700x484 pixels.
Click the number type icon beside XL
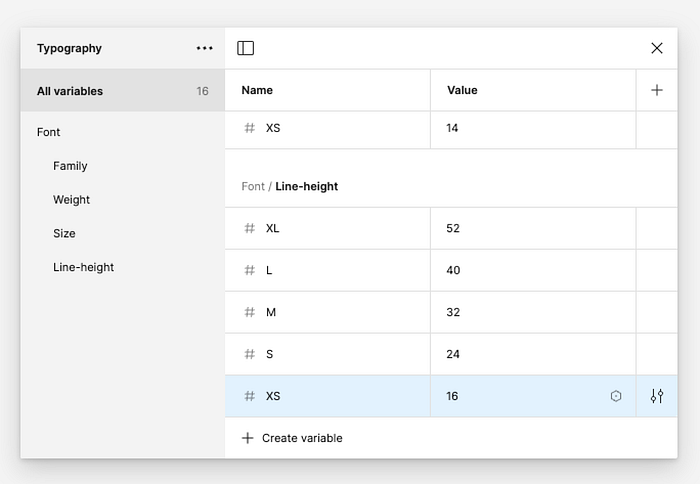[x=250, y=228]
